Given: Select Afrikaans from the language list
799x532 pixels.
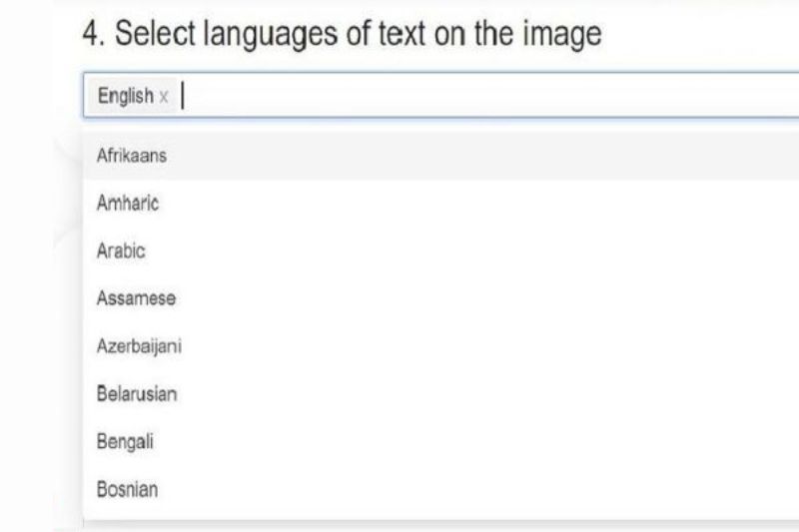Looking at the screenshot, I should [x=131, y=156].
